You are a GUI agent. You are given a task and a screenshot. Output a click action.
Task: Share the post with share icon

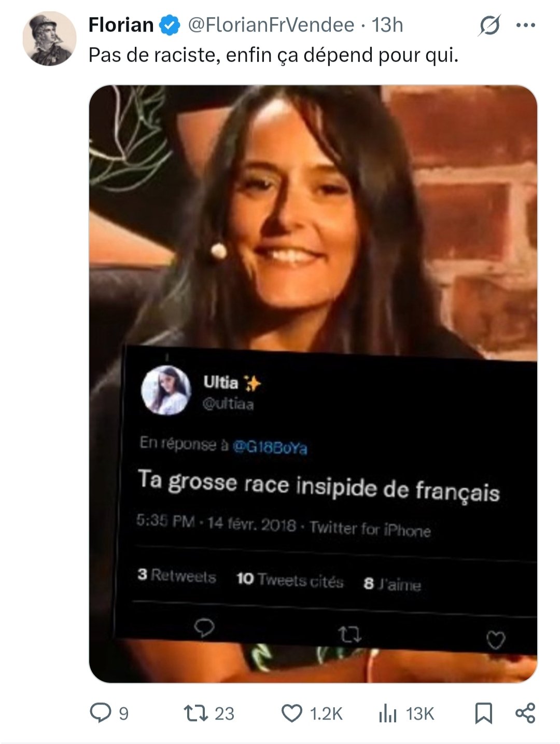tap(525, 713)
